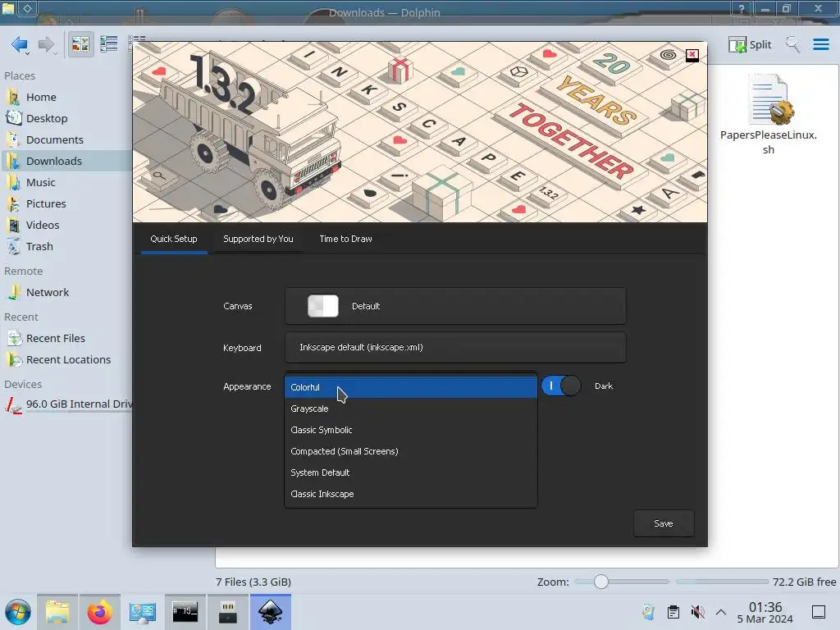The image size is (840, 630).
Task: Expand hidden system tray icons
Action: 721,612
